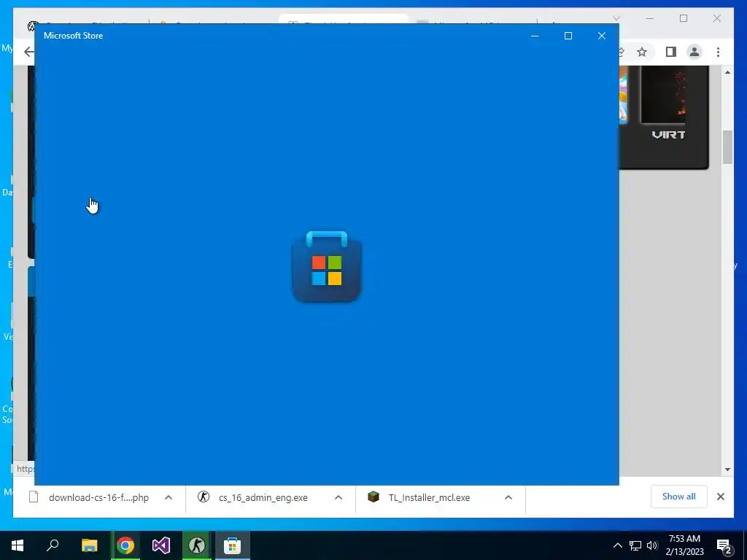Click the cs_16_admin_eng.exe file icon
The image size is (747, 560).
(x=204, y=497)
